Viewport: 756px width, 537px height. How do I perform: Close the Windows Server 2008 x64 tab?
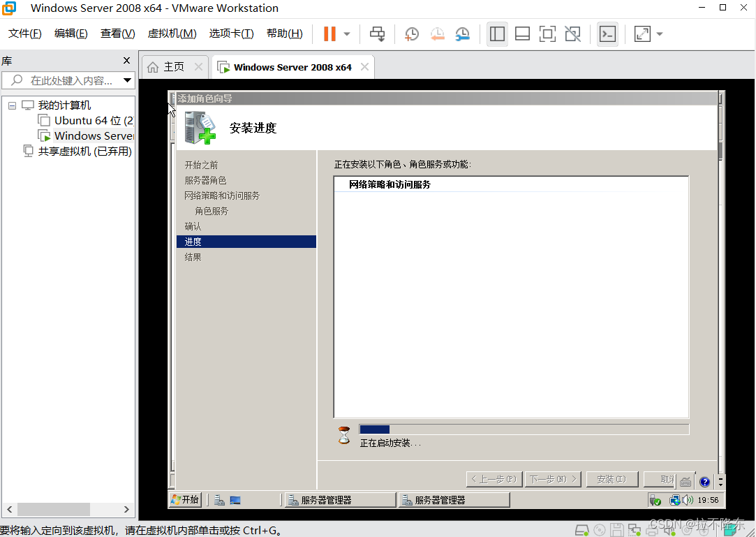pyautogui.click(x=365, y=67)
